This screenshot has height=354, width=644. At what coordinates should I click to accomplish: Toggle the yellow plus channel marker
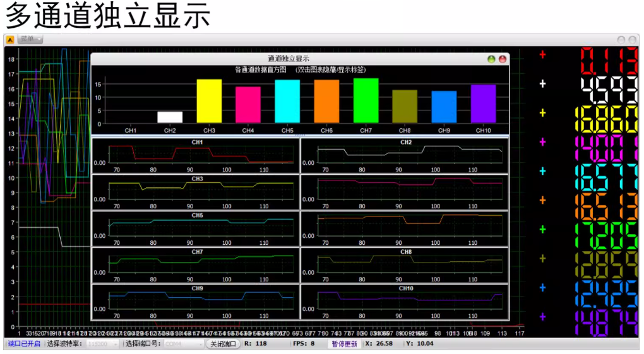542,113
